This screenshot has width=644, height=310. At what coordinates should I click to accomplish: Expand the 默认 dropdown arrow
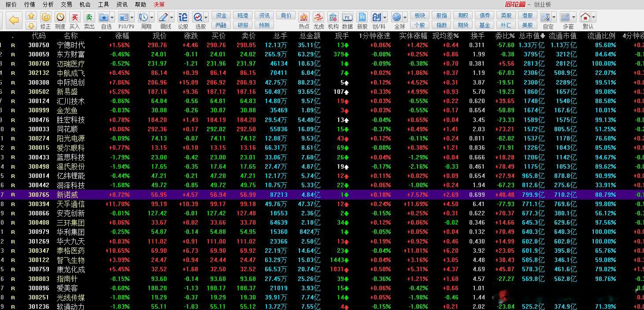(x=594, y=18)
